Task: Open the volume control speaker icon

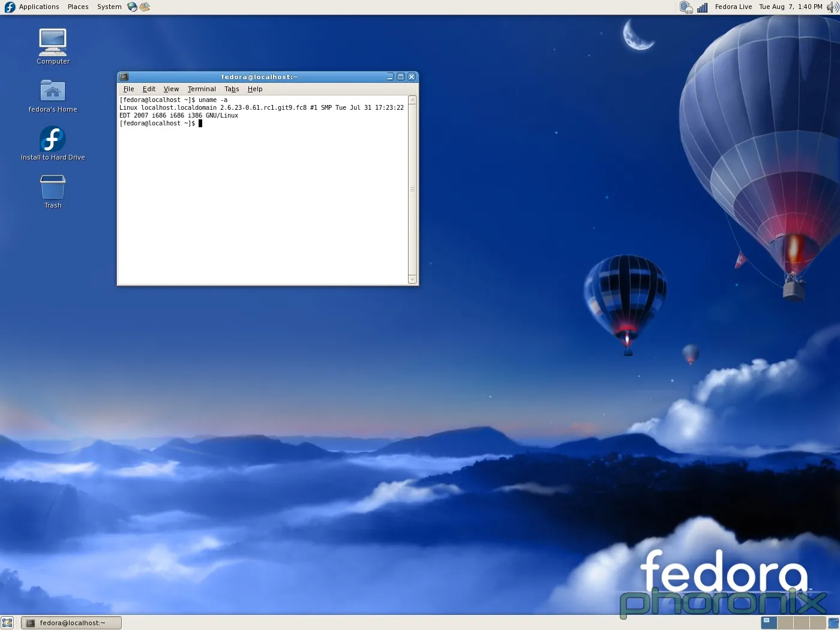Action: pyautogui.click(x=832, y=7)
